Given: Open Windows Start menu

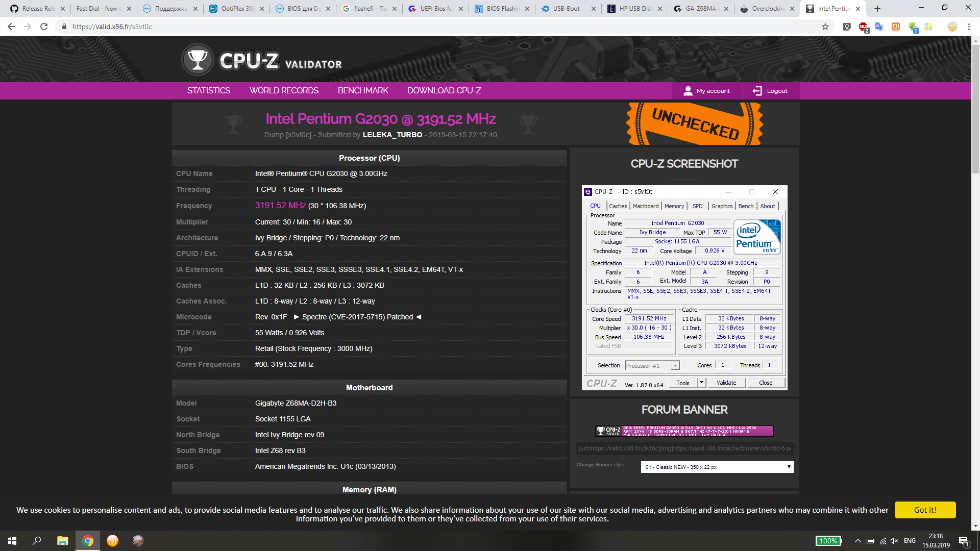Looking at the screenshot, I should point(12,541).
